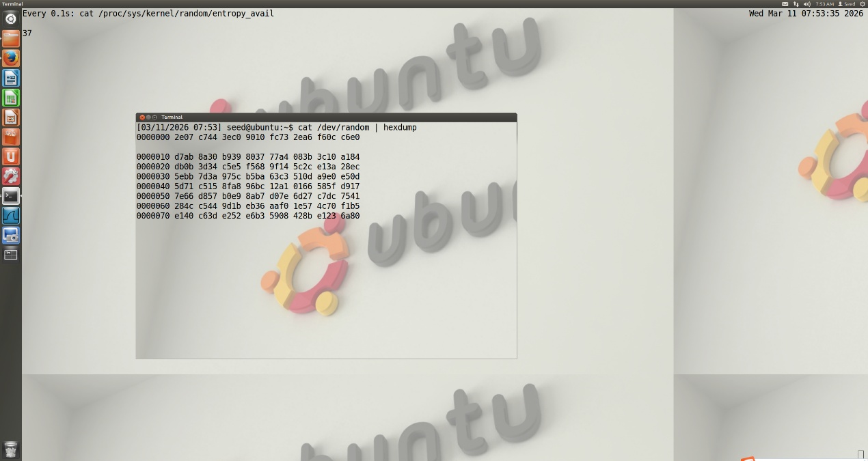Open the mail messaging indicator

point(785,4)
